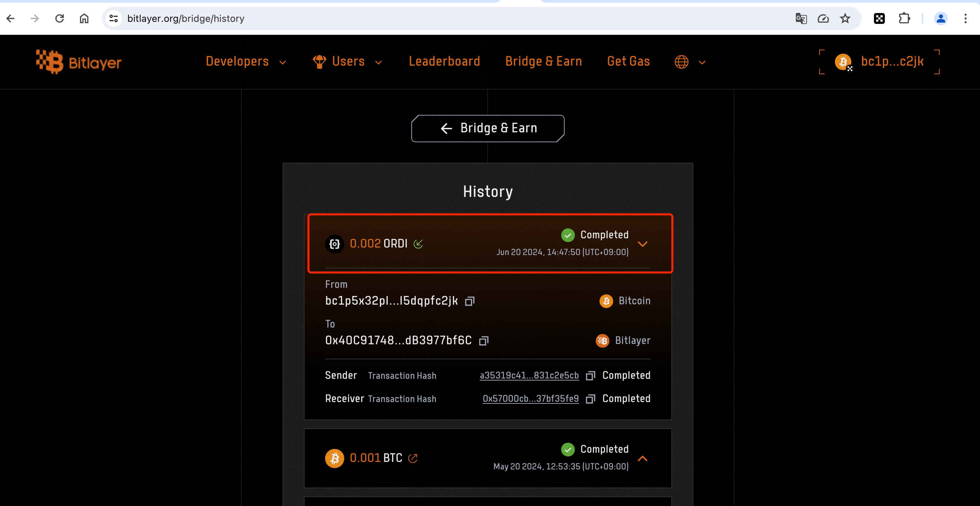
Task: Reload the page
Action: click(x=59, y=18)
